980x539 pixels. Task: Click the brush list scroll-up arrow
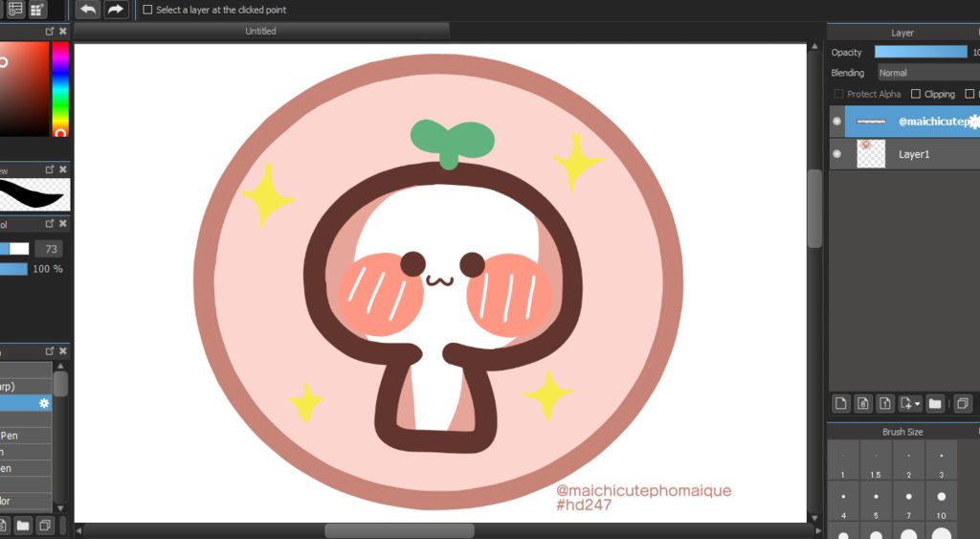point(60,367)
